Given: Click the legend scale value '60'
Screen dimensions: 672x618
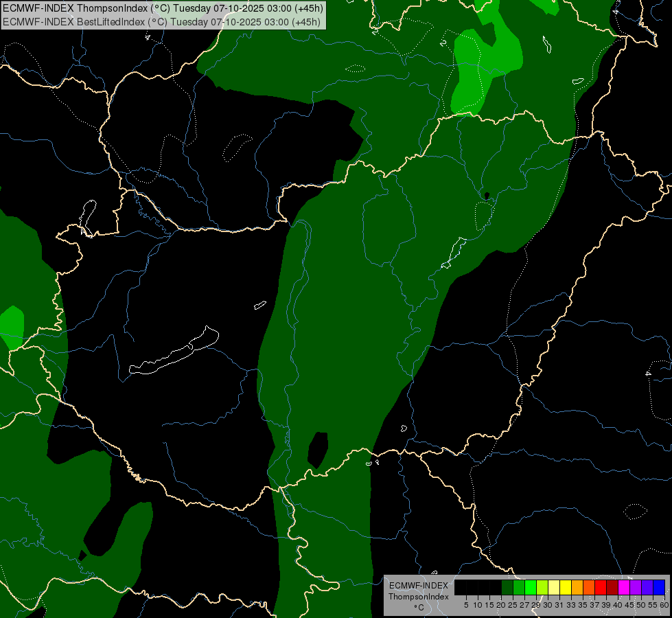Looking at the screenshot, I should (x=664, y=605).
